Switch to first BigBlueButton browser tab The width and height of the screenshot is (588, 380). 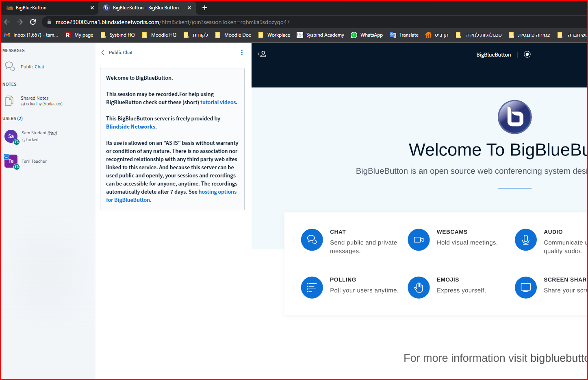point(49,8)
